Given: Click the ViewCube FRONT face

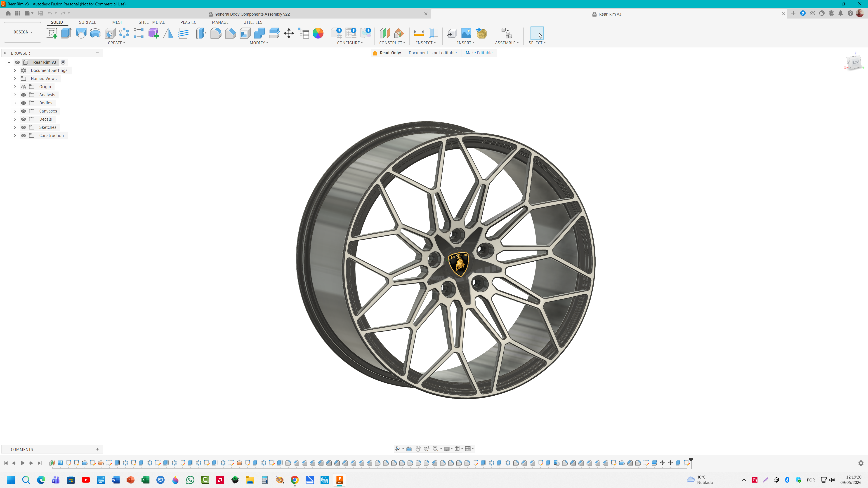Looking at the screenshot, I should [855, 62].
